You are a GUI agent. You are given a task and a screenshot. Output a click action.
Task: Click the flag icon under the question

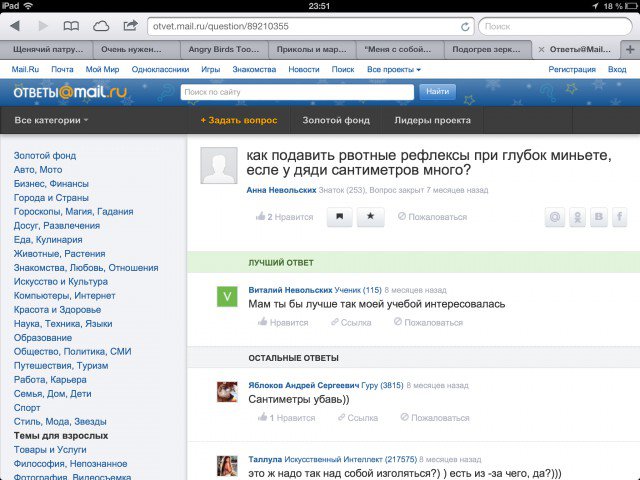(x=339, y=216)
